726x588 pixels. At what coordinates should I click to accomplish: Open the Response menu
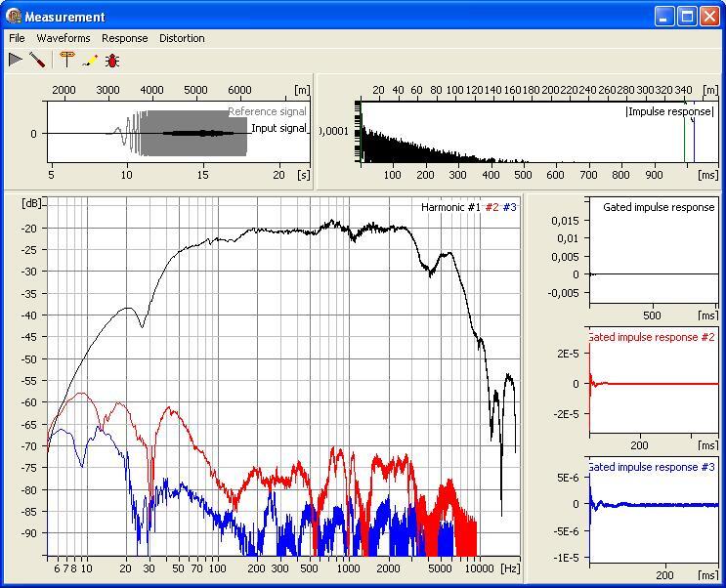125,38
